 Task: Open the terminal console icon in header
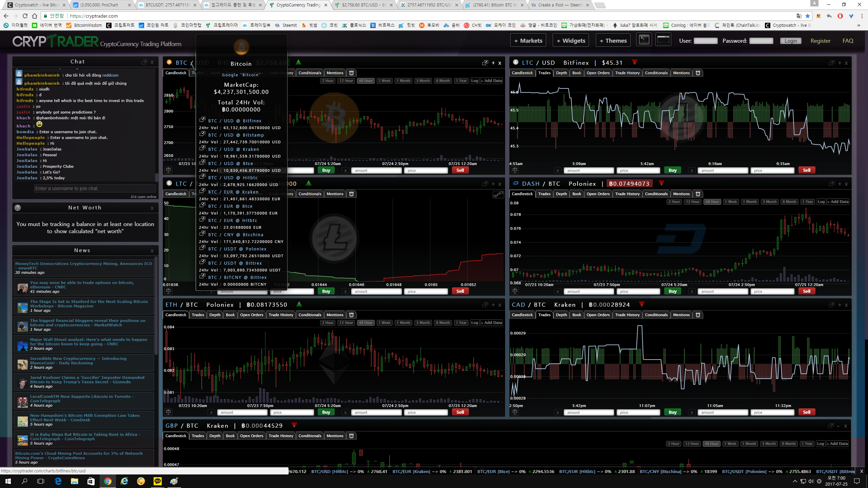click(x=644, y=40)
